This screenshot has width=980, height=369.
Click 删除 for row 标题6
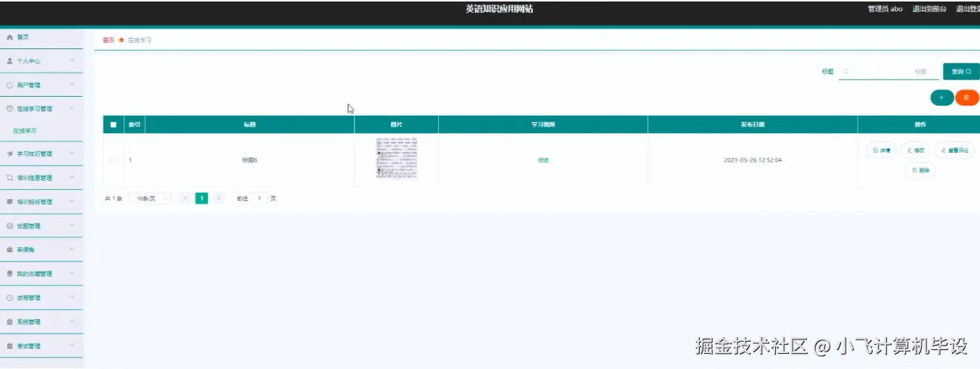920,171
